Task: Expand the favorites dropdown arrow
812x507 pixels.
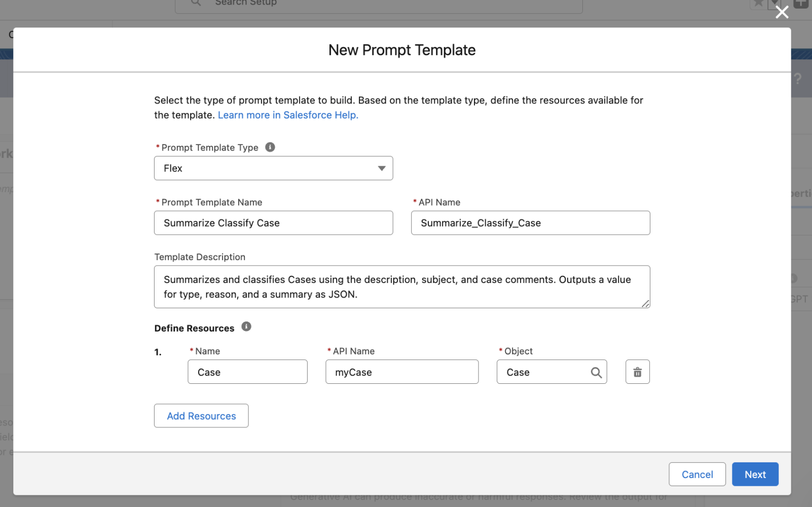Action: (776, 3)
